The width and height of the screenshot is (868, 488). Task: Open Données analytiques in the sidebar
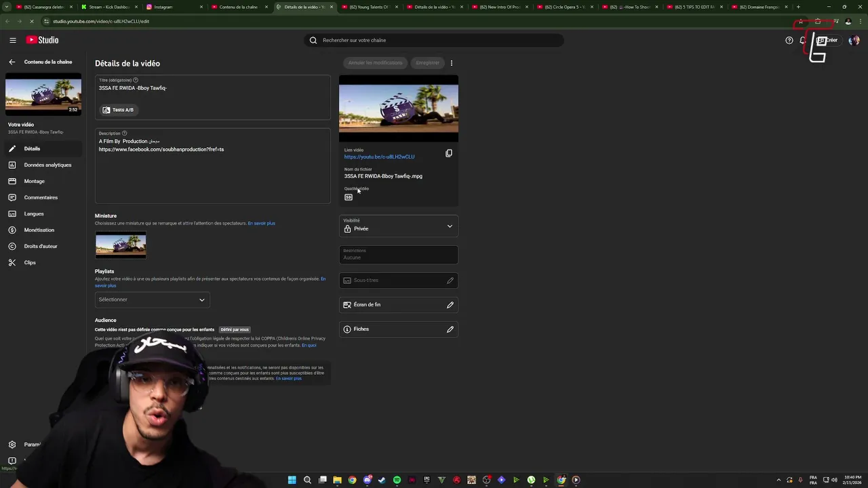click(43, 165)
